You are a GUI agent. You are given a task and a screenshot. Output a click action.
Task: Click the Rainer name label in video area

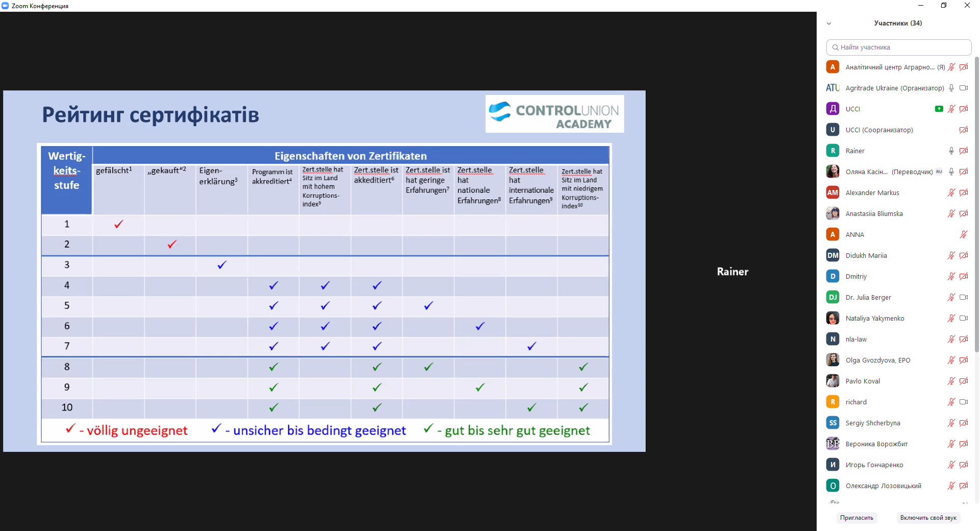coord(732,272)
